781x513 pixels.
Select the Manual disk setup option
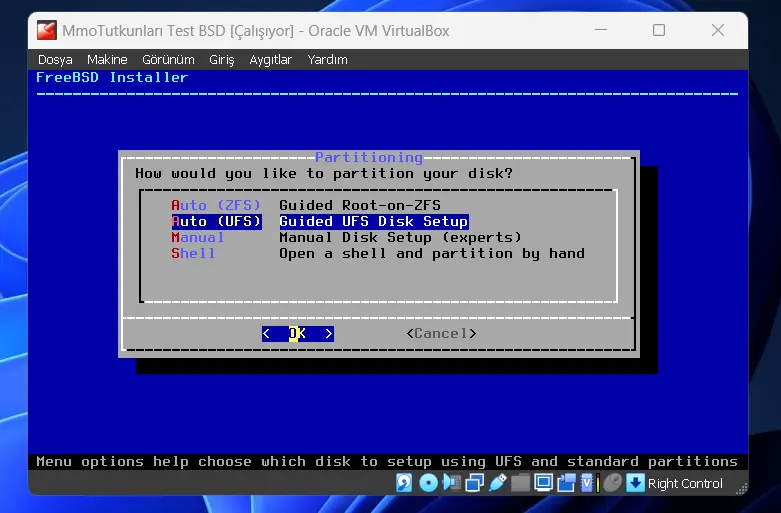[197, 237]
